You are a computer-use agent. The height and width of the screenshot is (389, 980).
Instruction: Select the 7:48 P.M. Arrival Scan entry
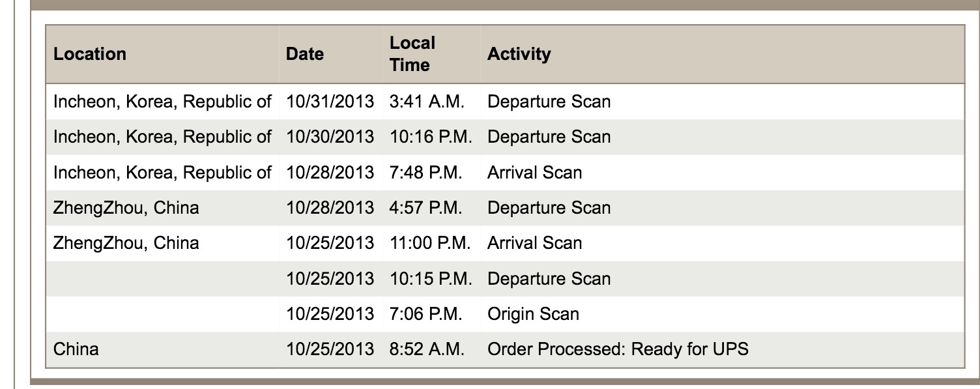pyautogui.click(x=534, y=172)
